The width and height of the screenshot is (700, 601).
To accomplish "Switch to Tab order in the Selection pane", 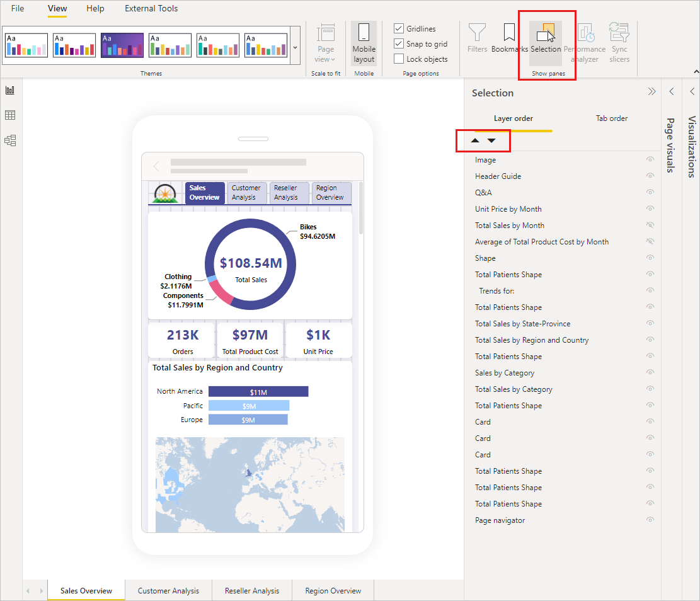I will click(611, 118).
